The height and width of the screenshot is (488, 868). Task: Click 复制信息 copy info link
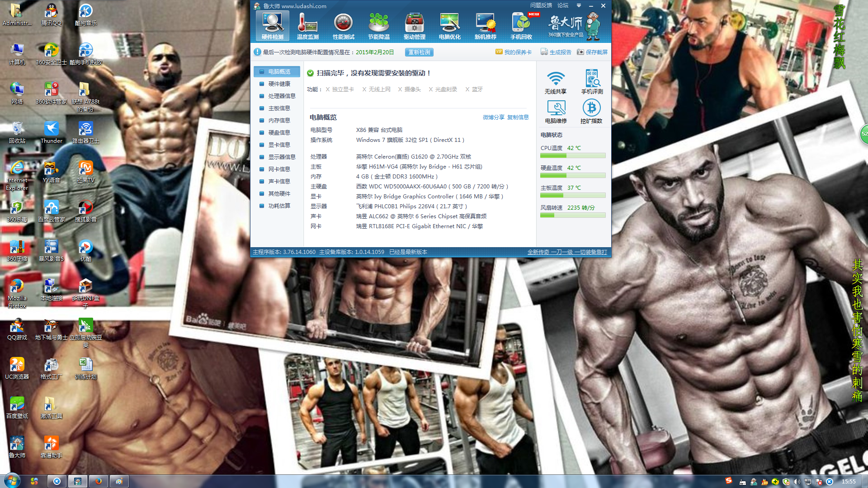coord(518,117)
